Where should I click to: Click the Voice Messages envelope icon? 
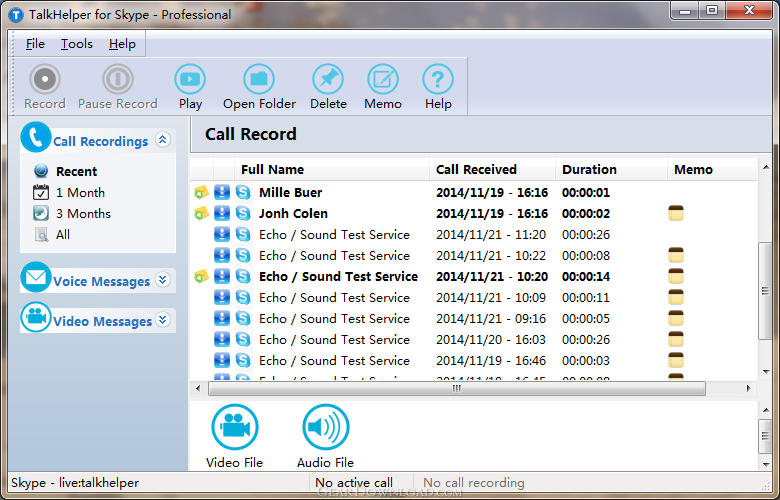[36, 277]
